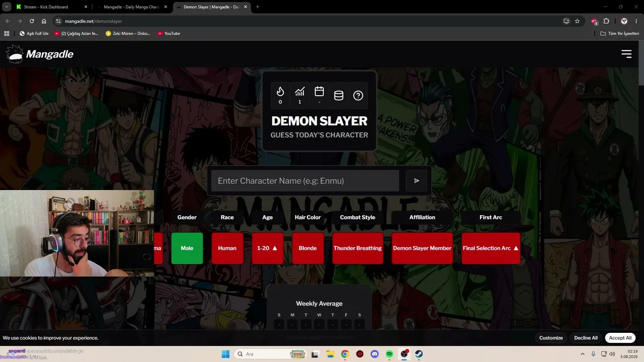Screen dimensions: 644x362
Task: Open the Extensions puzzle menu
Action: pos(606,21)
